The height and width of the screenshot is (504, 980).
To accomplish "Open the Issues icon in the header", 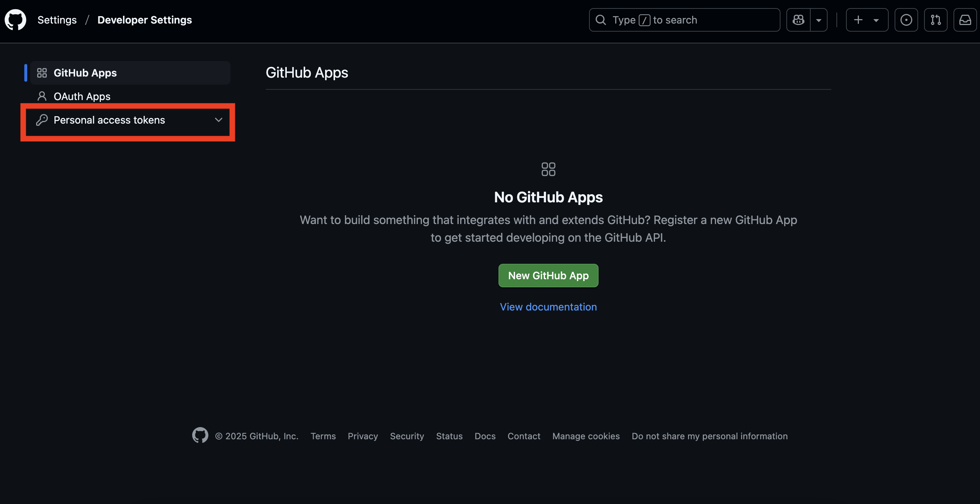I will [x=906, y=20].
